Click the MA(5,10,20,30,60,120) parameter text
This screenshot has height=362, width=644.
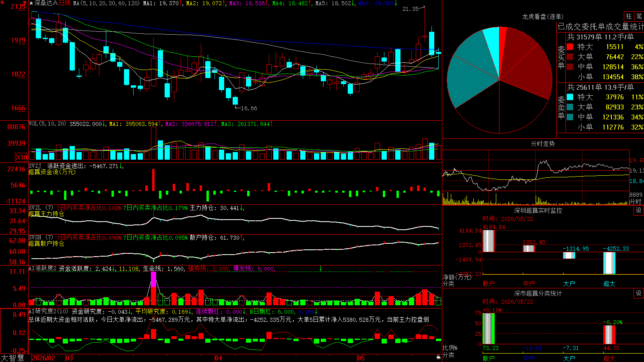106,3
